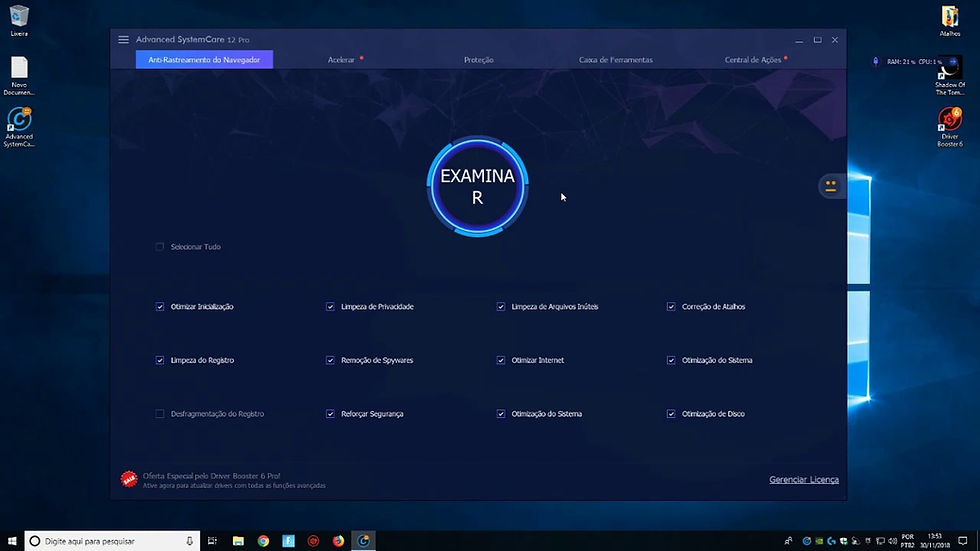Open the Proteção tab

[479, 60]
